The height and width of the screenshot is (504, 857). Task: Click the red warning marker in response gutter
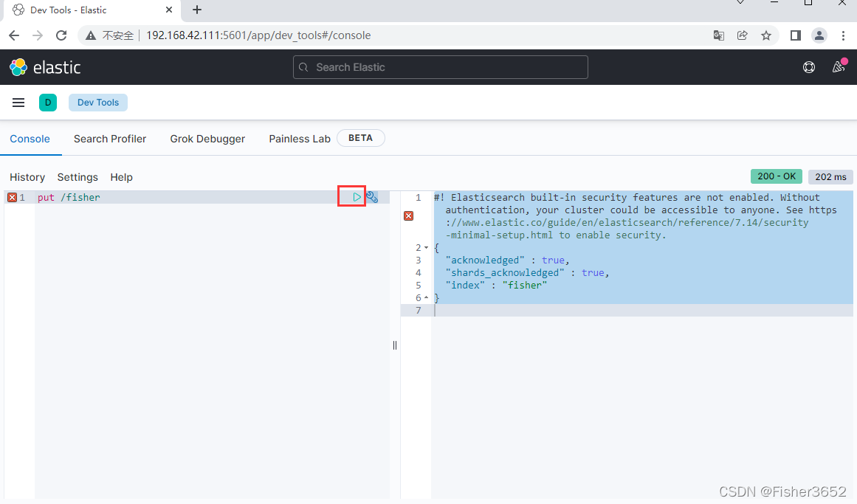click(x=408, y=216)
